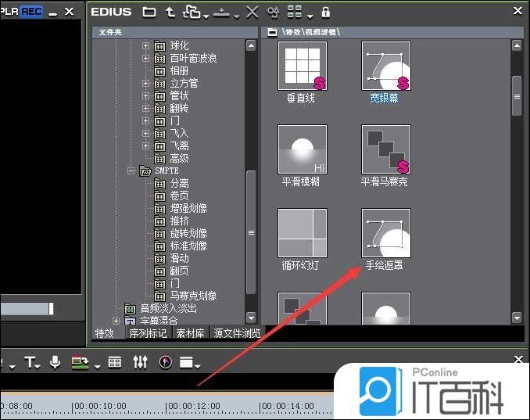Switch to the 素材库 tab
530x420 pixels.
[191, 333]
